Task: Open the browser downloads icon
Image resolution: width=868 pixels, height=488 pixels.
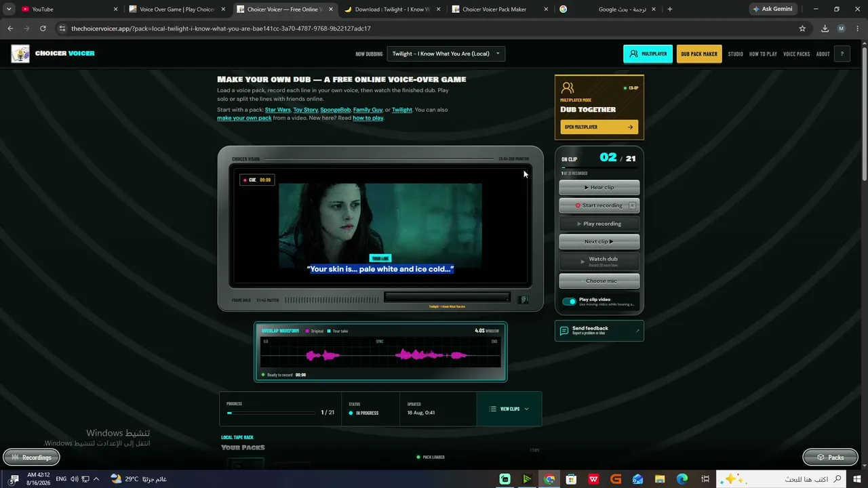Action: [825, 28]
